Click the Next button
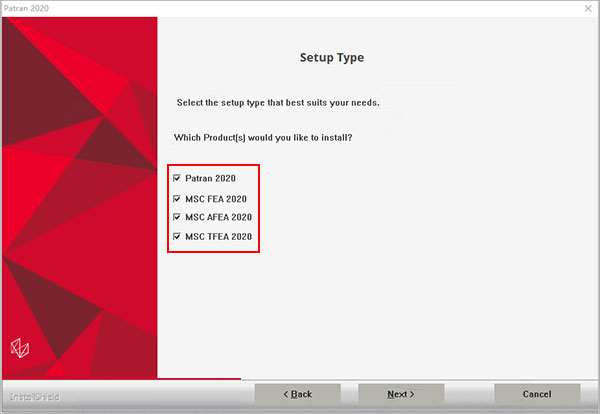Viewport: 600px width, 414px height. [x=401, y=394]
